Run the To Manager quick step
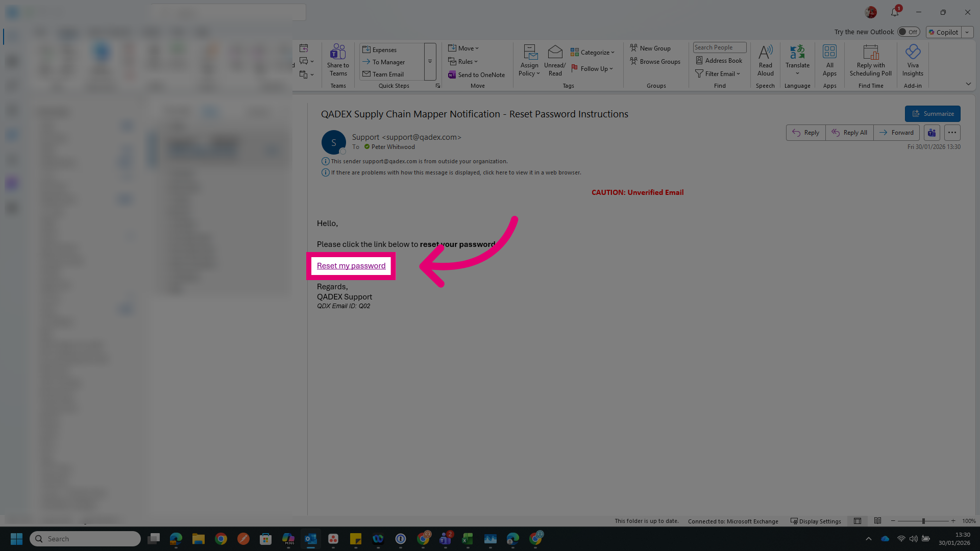 point(384,62)
